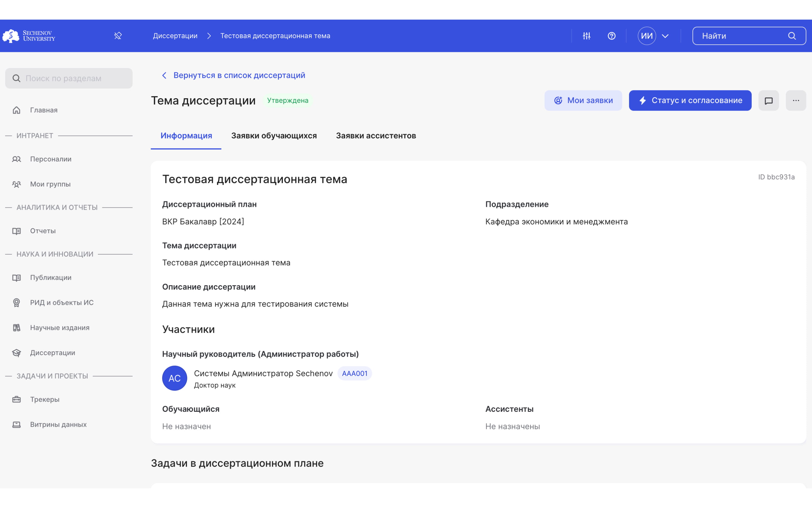Click the user-at icon in Мои заявки

(x=558, y=100)
